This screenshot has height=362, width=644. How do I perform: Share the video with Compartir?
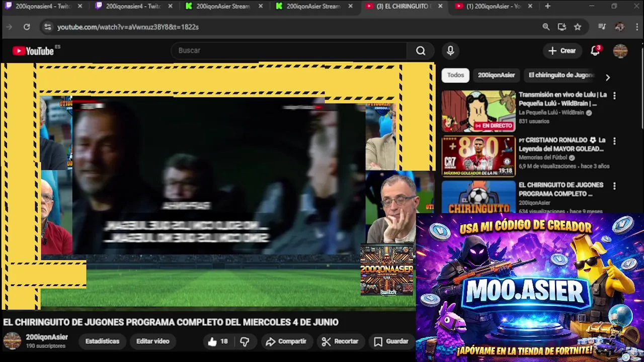pos(286,341)
